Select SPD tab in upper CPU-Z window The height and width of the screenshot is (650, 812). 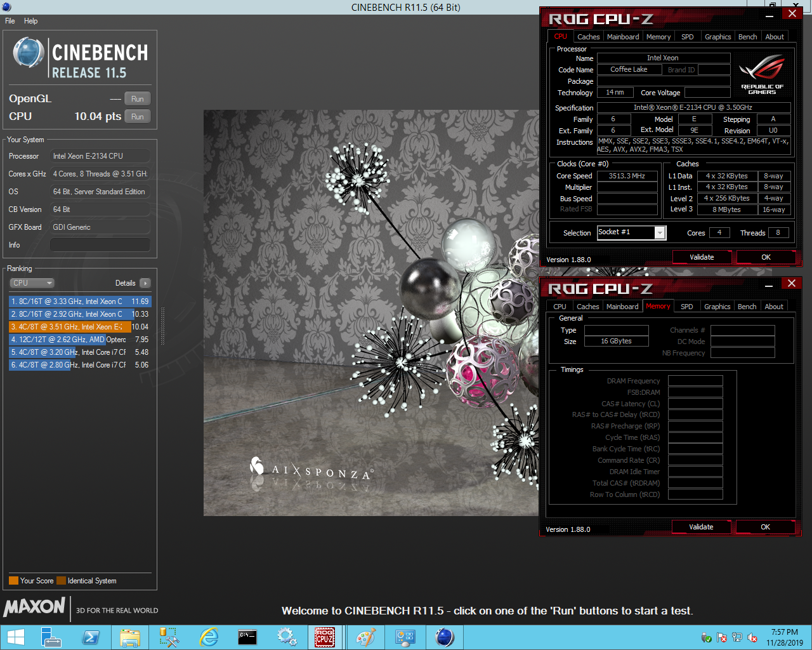(687, 37)
